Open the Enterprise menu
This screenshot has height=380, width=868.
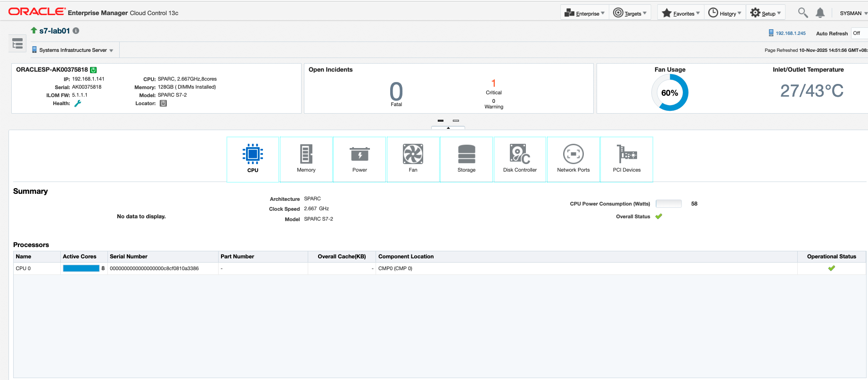pos(585,13)
